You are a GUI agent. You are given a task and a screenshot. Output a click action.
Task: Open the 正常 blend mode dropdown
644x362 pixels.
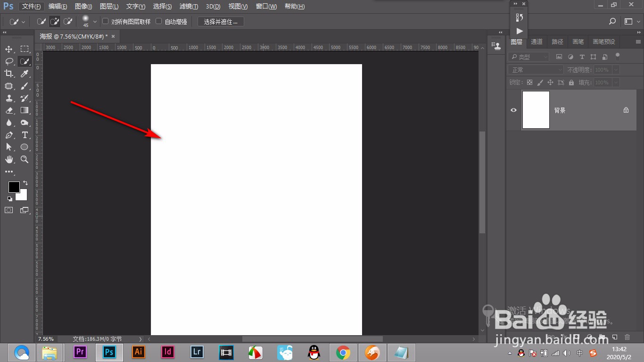tap(536, 70)
